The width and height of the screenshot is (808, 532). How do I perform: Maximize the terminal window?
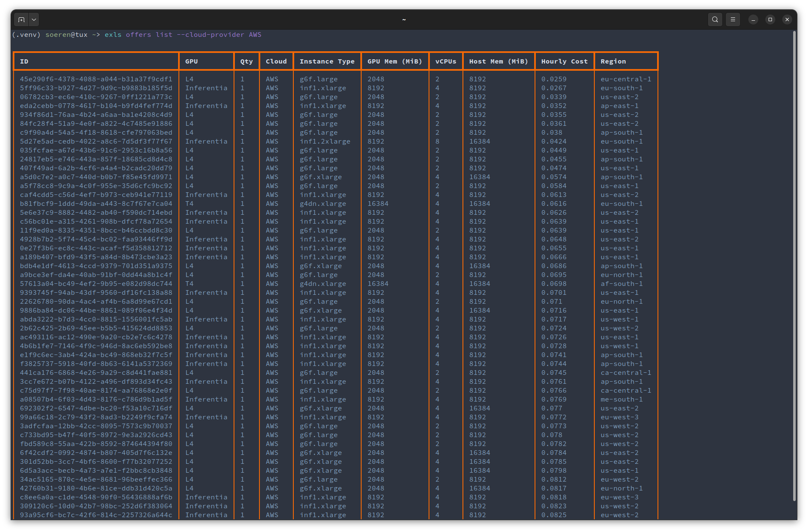click(770, 19)
